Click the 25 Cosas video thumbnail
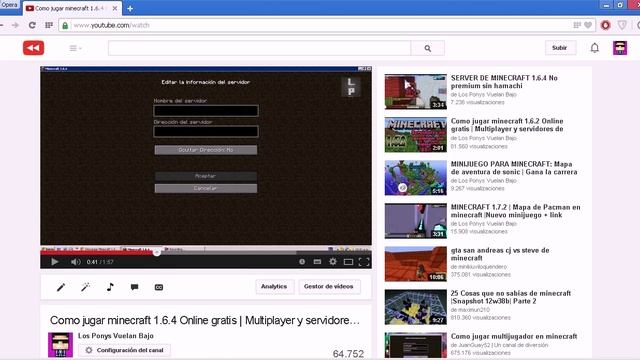 point(416,307)
